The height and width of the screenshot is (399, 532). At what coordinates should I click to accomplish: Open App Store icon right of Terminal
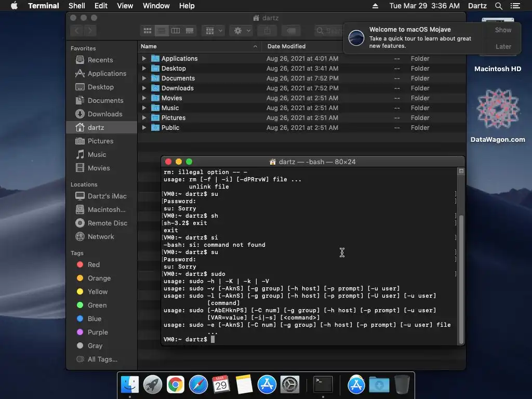[x=356, y=385]
